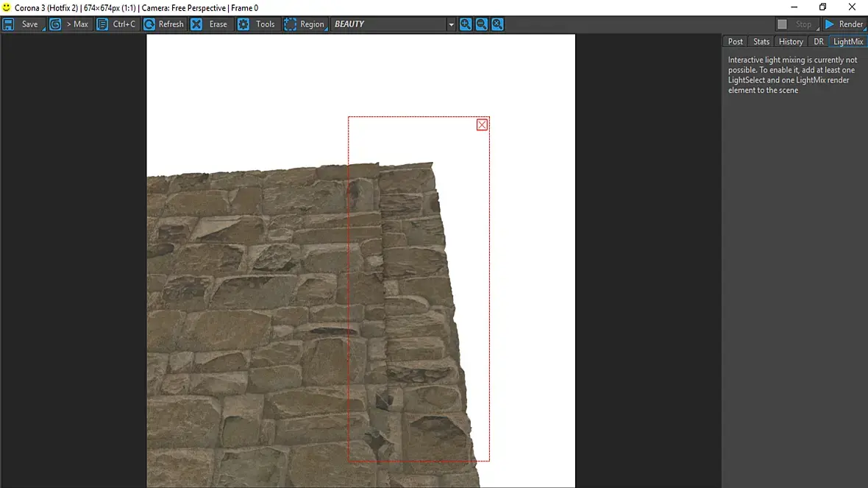Click the Save button label

tap(30, 24)
